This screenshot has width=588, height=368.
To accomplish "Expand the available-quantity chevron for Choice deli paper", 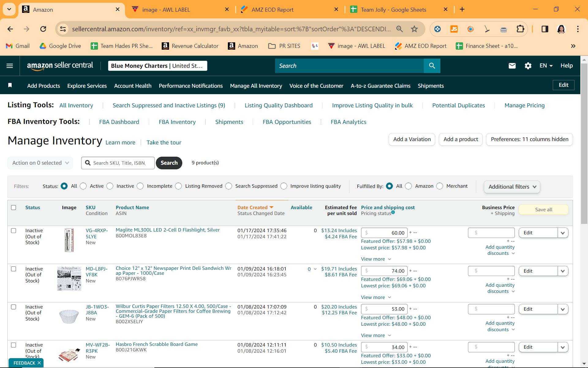I will point(315,269).
